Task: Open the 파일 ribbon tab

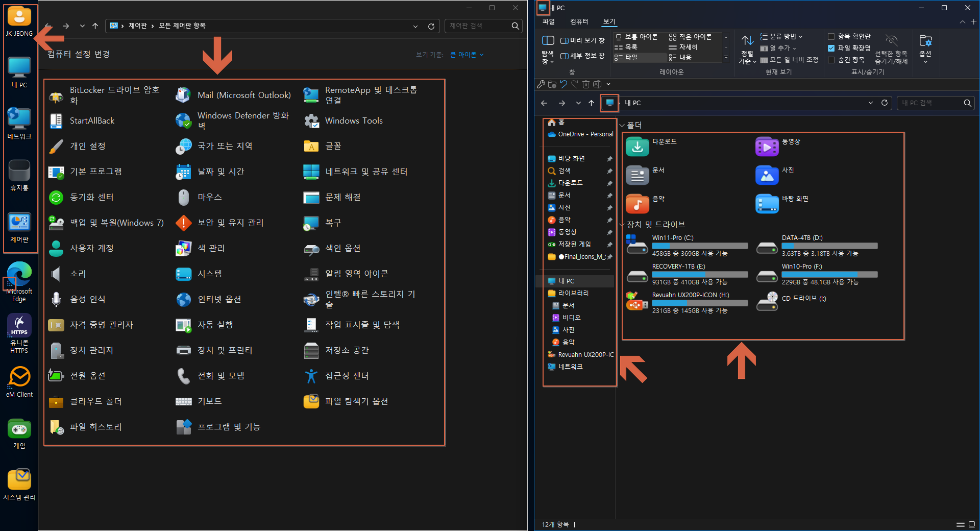Action: point(549,21)
